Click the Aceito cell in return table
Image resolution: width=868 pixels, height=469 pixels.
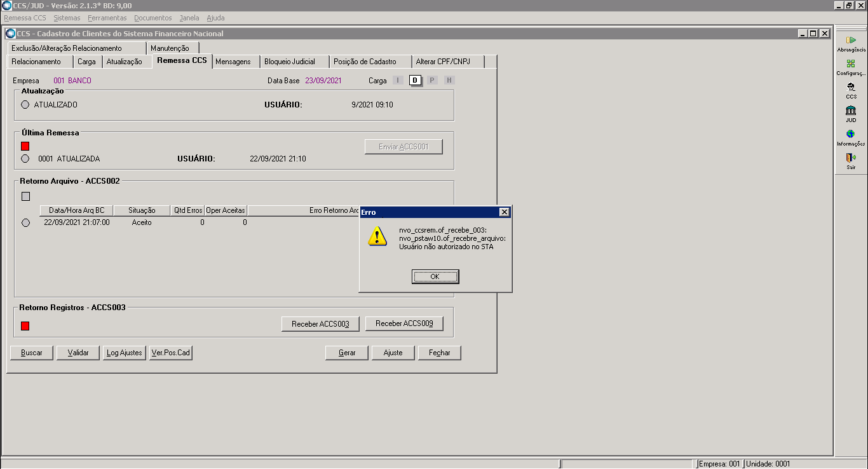click(142, 223)
